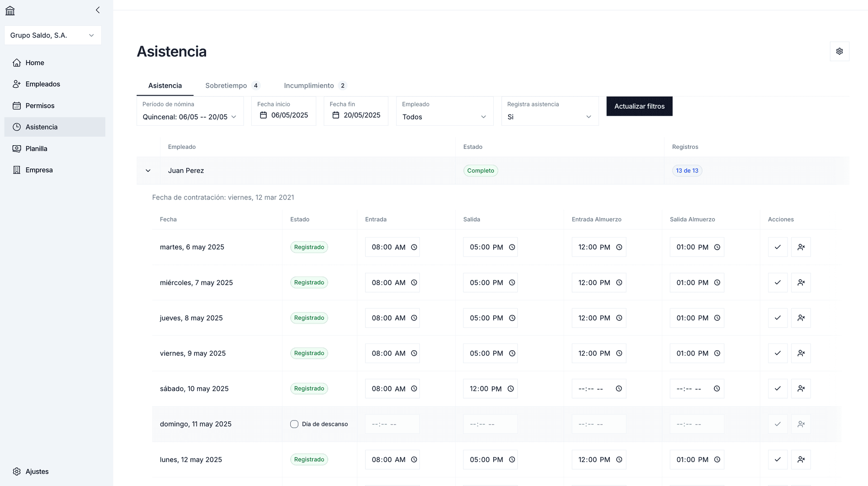The width and height of the screenshot is (868, 486).
Task: Go to Planilla in the sidebar
Action: pos(36,148)
